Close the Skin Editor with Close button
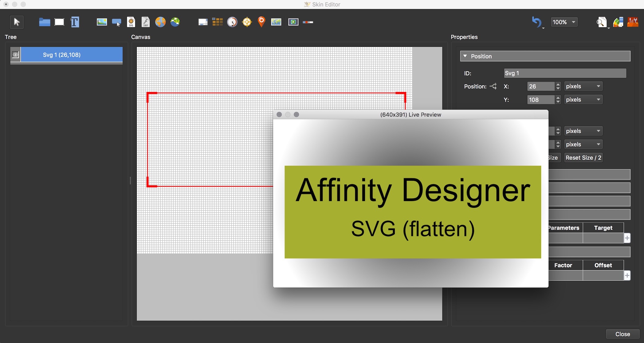Screen dimensions: 644x343 [622, 334]
